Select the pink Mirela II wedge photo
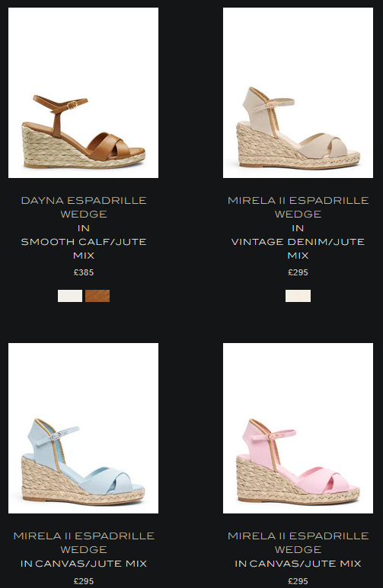The height and width of the screenshot is (588, 383). 298,427
